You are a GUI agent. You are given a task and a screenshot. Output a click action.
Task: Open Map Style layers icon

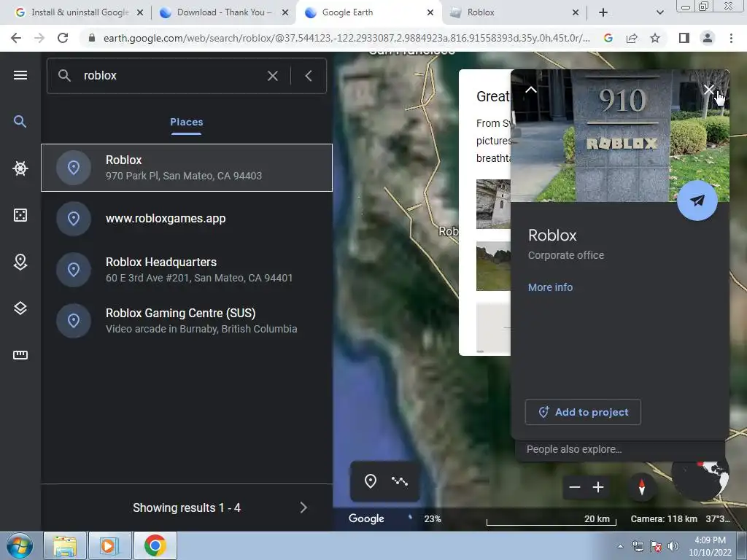click(20, 308)
